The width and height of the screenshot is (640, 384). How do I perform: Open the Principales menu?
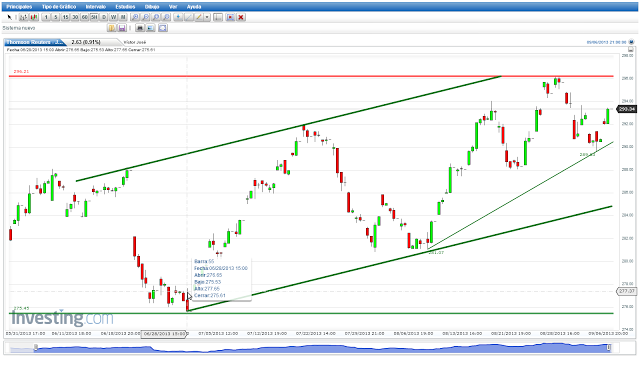click(19, 7)
